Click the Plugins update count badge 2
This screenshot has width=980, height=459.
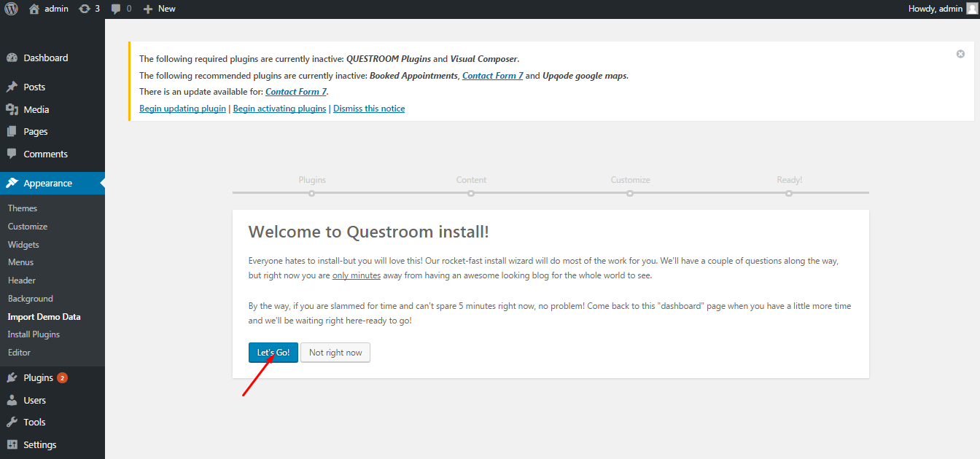click(x=62, y=377)
